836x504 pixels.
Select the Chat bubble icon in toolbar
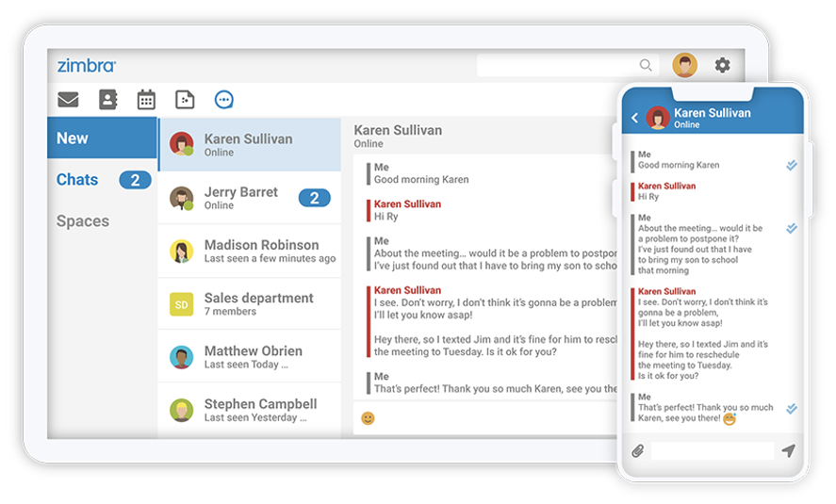[x=223, y=99]
